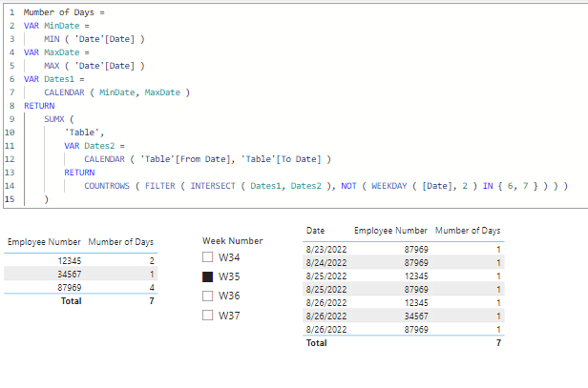The width and height of the screenshot is (588, 388).
Task: Click employee 12345 in the 8/25/2022 row
Action: (416, 276)
